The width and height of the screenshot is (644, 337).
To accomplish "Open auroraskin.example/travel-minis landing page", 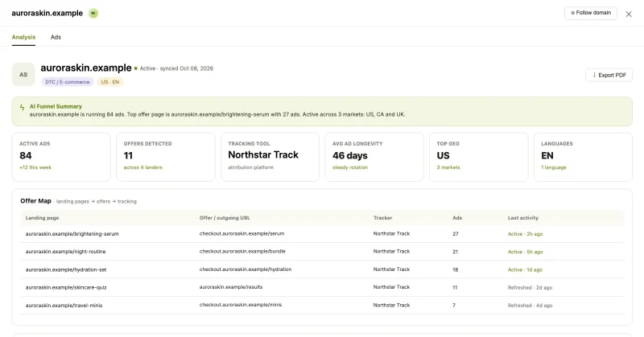I will tap(64, 306).
